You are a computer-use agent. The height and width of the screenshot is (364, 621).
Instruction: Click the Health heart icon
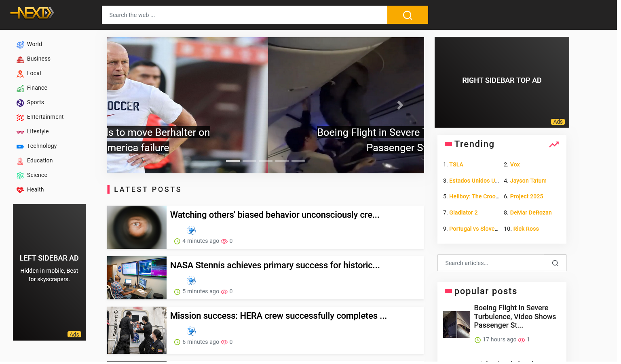(20, 190)
